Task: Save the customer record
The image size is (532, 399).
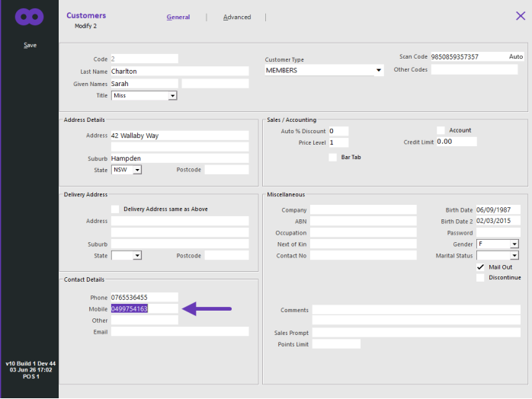Action: (x=30, y=45)
